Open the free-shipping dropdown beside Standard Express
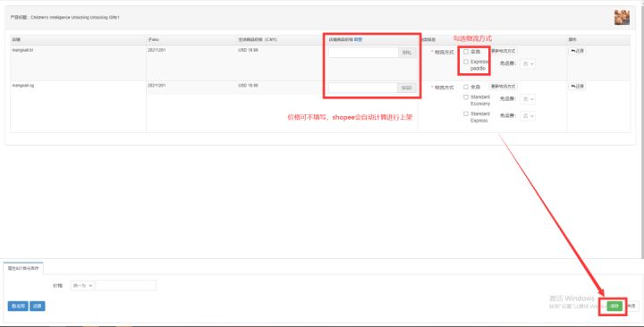The height and width of the screenshot is (327, 644). point(528,116)
